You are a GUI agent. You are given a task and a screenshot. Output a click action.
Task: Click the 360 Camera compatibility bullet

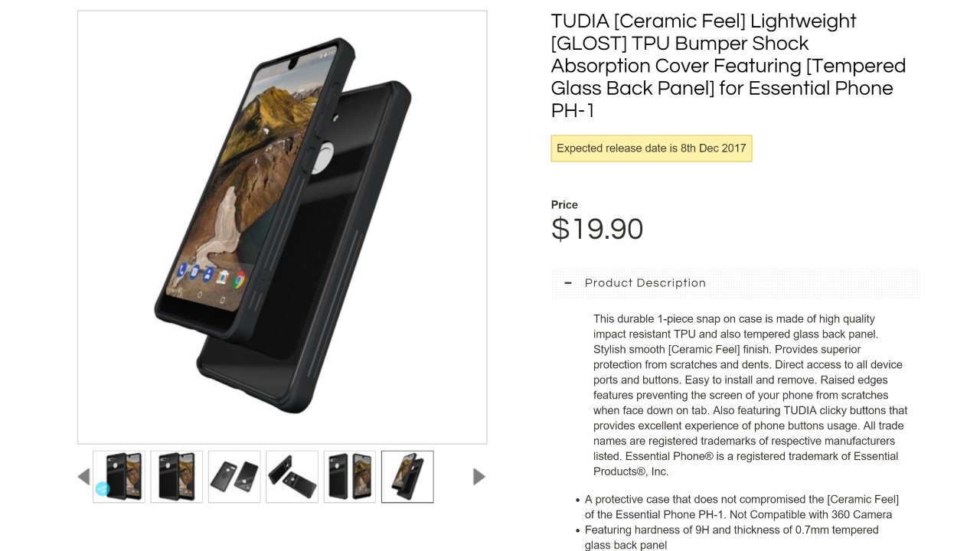point(741,507)
